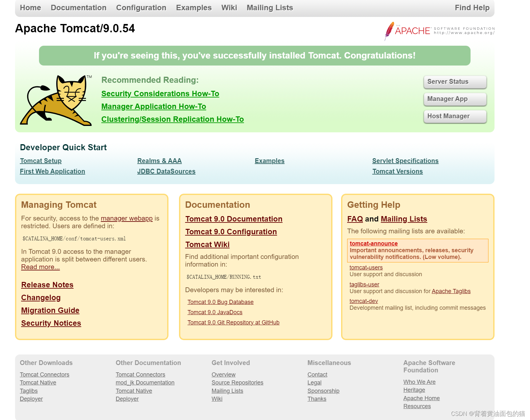Open the Legal link
The image size is (530, 420).
(315, 383)
